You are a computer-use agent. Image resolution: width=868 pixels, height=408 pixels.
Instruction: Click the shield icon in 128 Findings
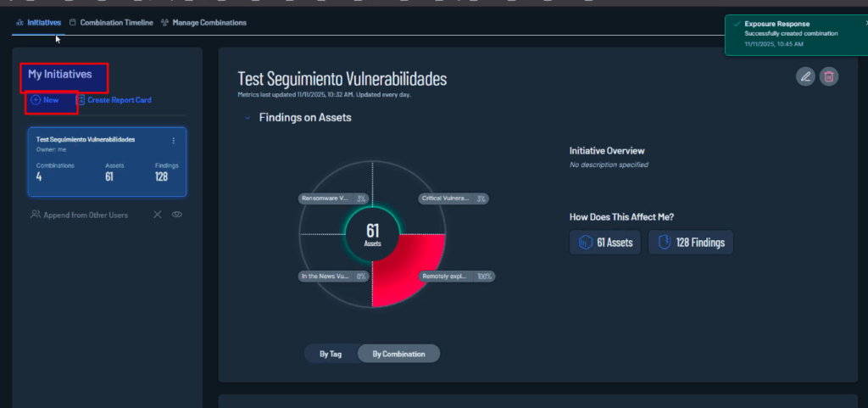tap(665, 243)
